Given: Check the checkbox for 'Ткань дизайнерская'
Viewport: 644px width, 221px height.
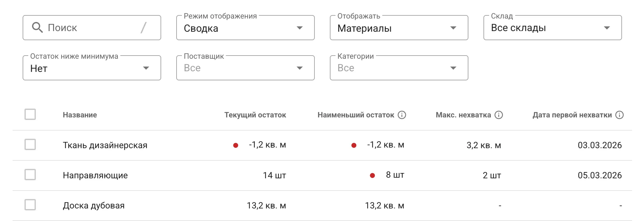Looking at the screenshot, I should (30, 145).
